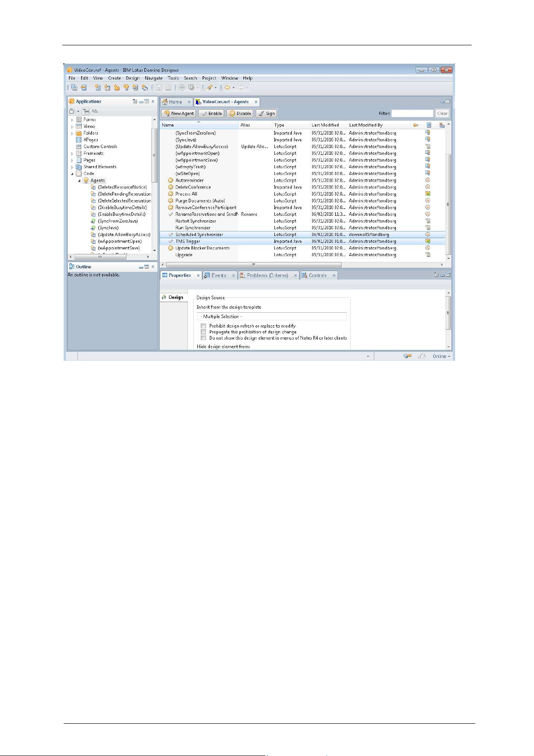Click the clock trigger icon in Autoreminder row
Image resolution: width=534 pixels, height=756 pixels.
coord(428,180)
